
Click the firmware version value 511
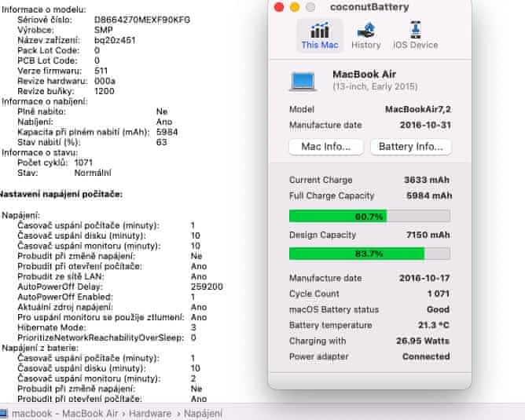pyautogui.click(x=101, y=71)
